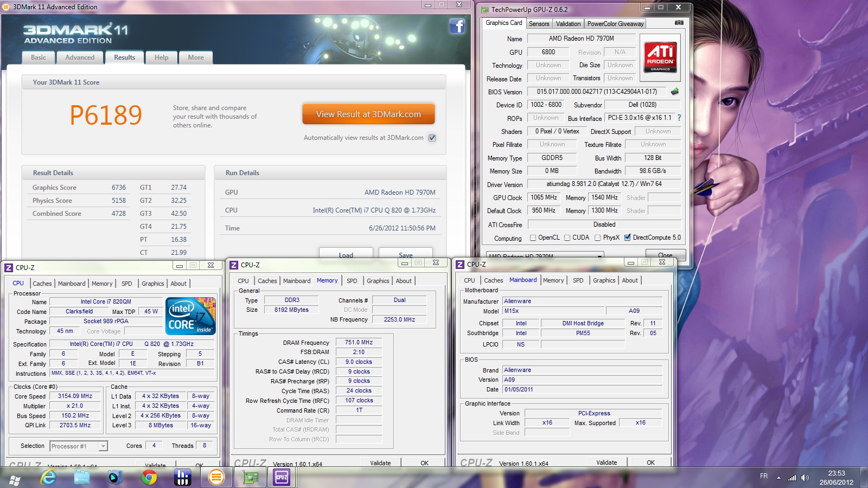Click BIOS save chip icon in GPU-Z
Screen dimensions: 868x488
[675, 91]
